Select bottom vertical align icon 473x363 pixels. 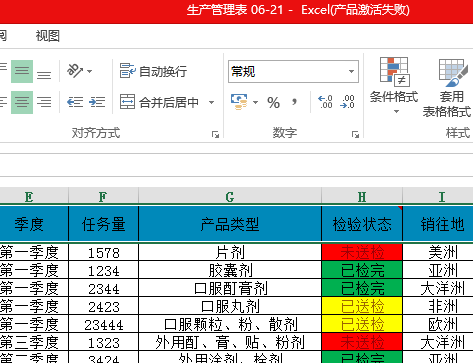coord(44,75)
